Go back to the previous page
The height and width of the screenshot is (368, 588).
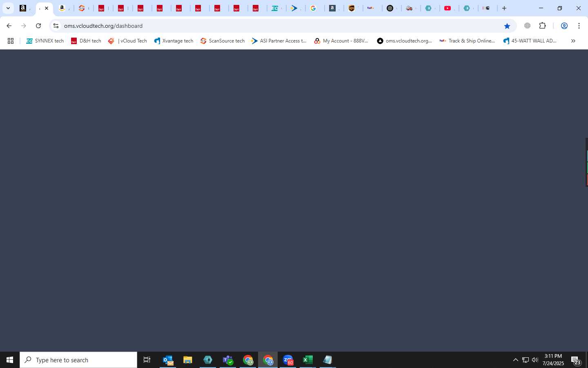(x=9, y=26)
